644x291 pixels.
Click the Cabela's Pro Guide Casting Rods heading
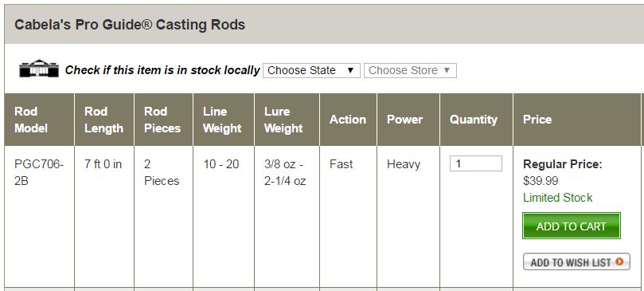130,25
